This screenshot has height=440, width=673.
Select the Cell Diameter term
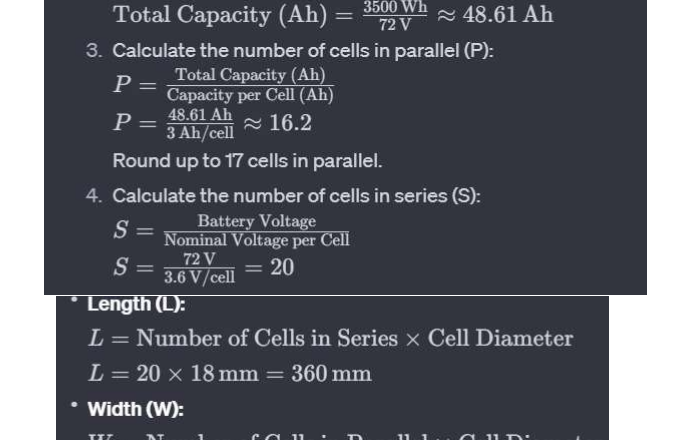pos(500,338)
